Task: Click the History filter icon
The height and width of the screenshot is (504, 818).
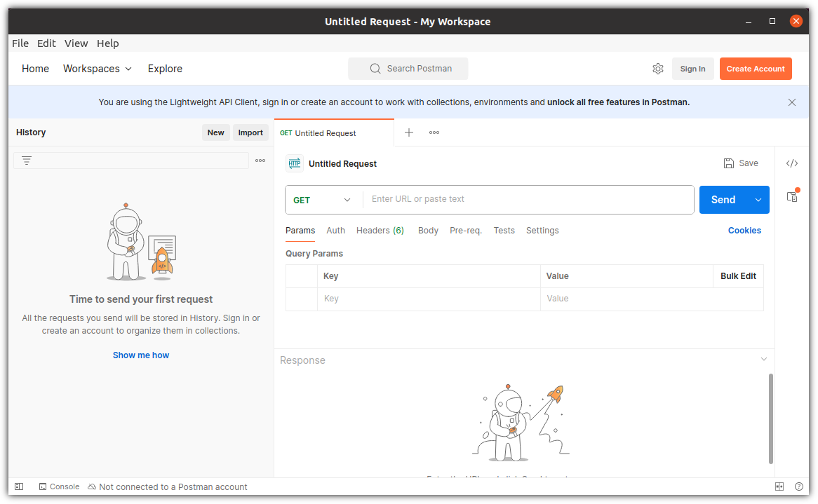Action: tap(27, 161)
